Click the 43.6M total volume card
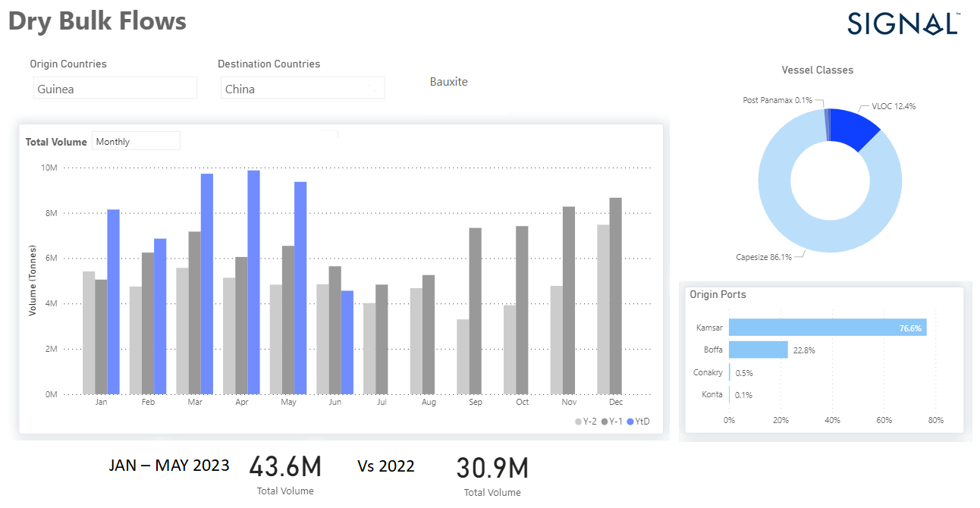Viewport: 980px width, 508px height. coord(285,468)
